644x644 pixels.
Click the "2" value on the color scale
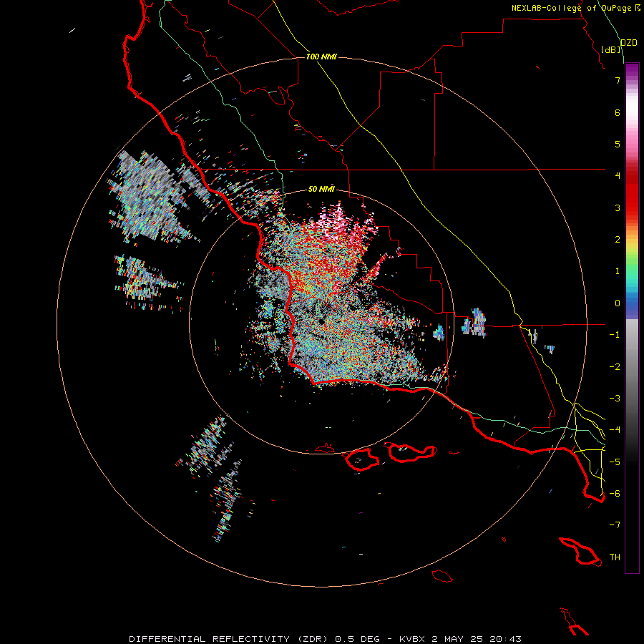click(x=618, y=240)
